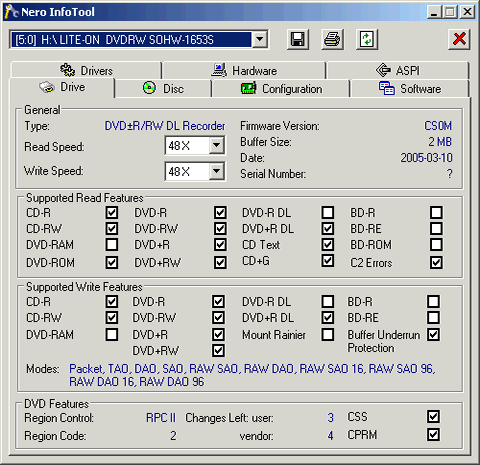Toggle Mount Rainier write checkbox
The image size is (480, 465).
click(328, 335)
